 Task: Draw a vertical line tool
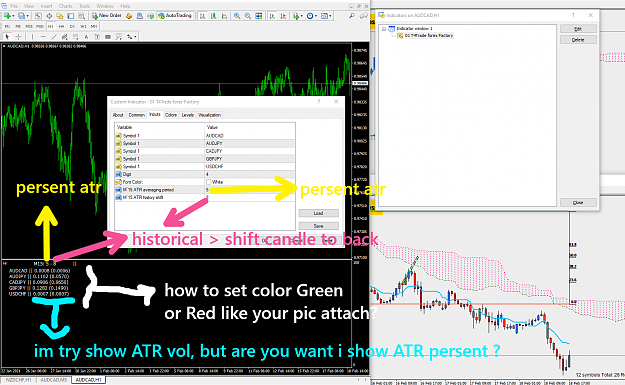click(32, 37)
